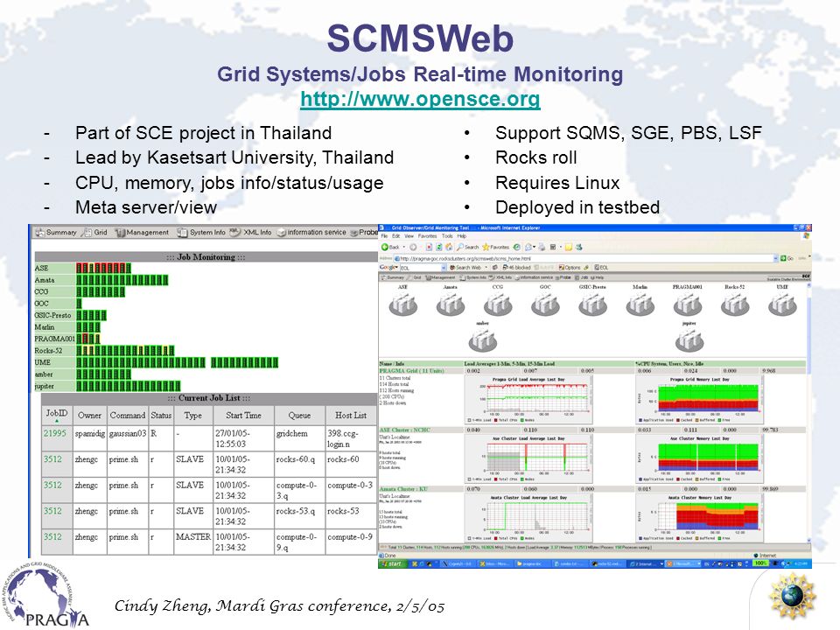Open the IE Favorites star button
Image resolution: width=840 pixels, height=630 pixels.
(495, 247)
